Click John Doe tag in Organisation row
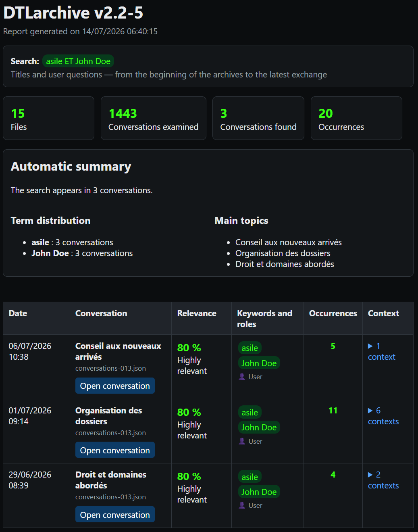 [x=259, y=428]
